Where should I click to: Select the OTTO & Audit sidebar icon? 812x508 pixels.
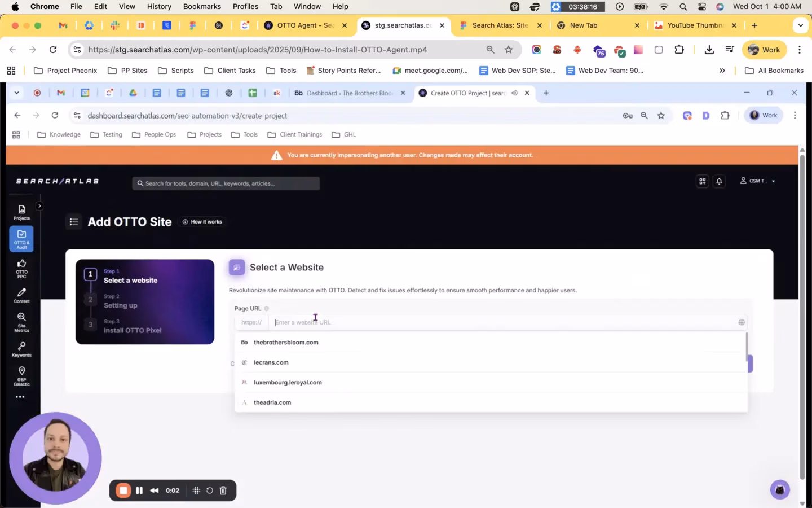(x=21, y=238)
